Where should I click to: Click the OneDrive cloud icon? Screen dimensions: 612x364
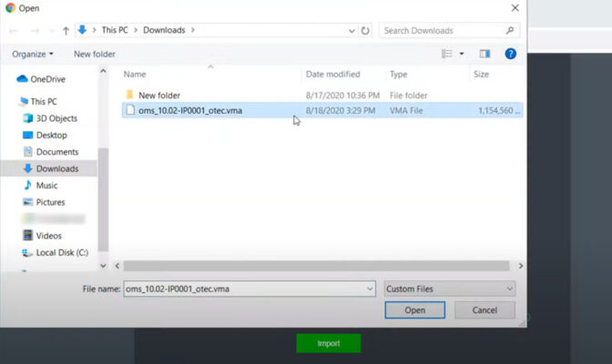point(22,79)
